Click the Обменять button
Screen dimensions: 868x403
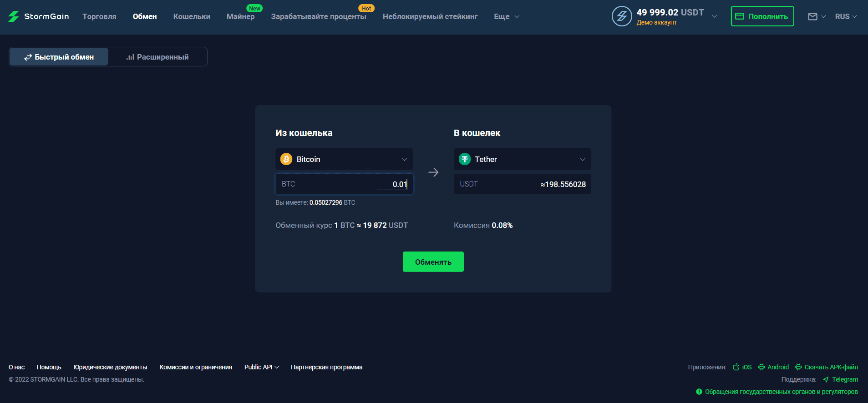click(x=433, y=262)
